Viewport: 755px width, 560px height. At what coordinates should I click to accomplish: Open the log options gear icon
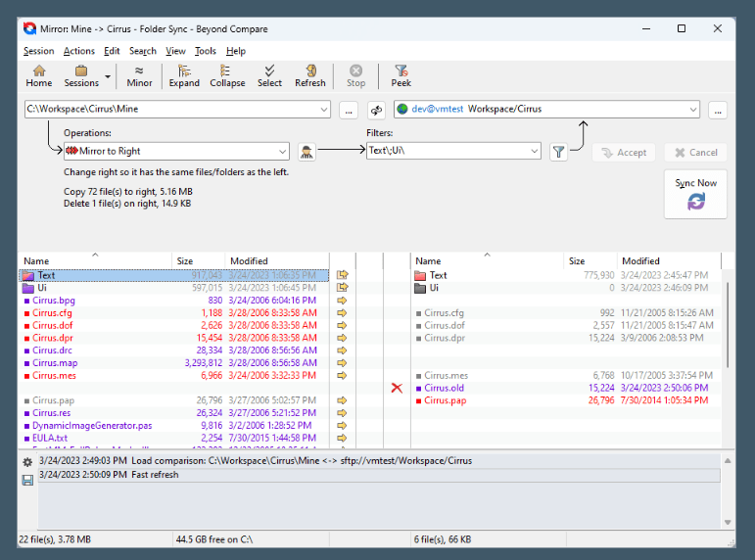[x=27, y=461]
